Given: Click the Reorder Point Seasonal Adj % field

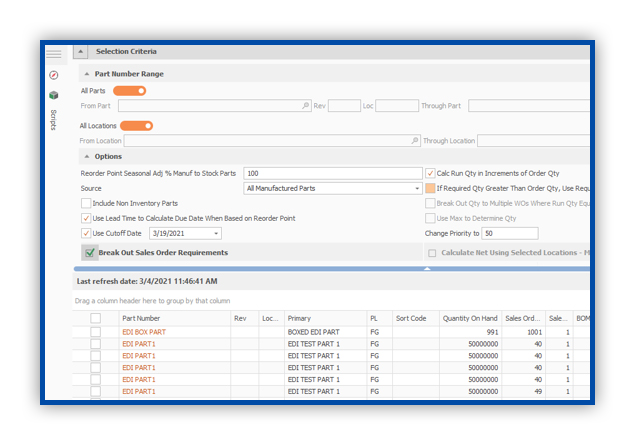Looking at the screenshot, I should click(x=333, y=173).
